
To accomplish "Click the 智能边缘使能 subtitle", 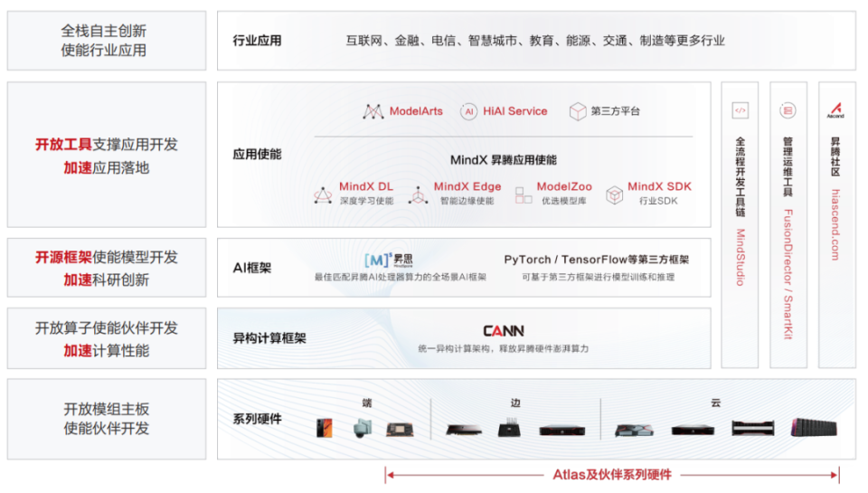I will point(467,201).
